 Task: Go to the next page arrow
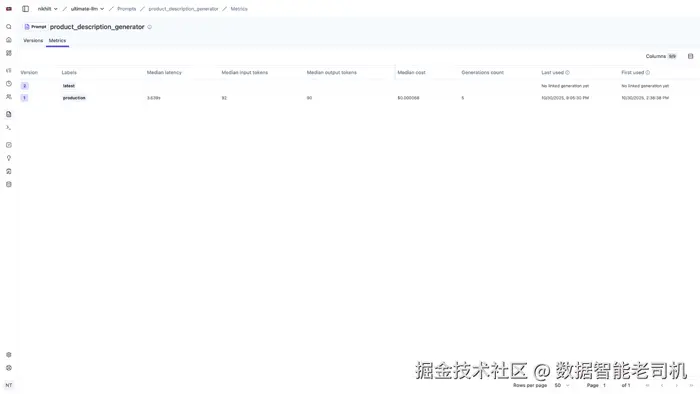click(677, 385)
